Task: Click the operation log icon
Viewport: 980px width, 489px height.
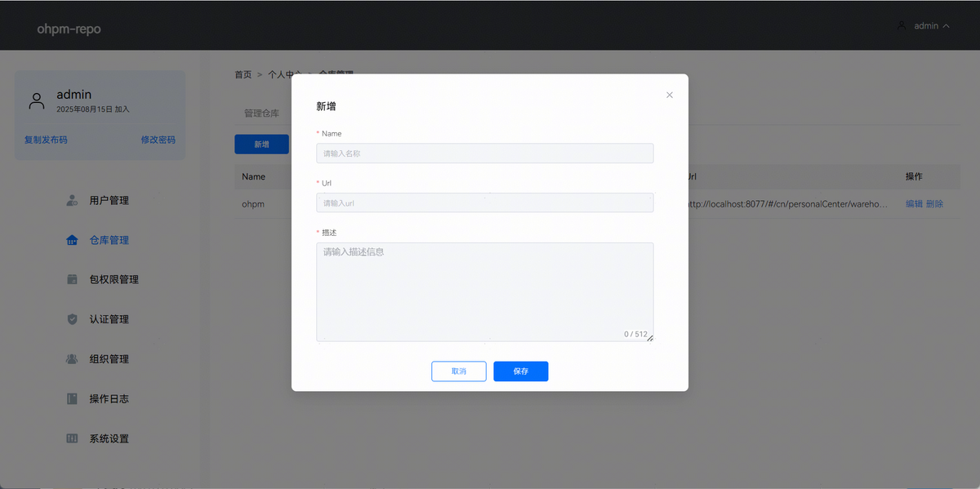Action: tap(72, 399)
